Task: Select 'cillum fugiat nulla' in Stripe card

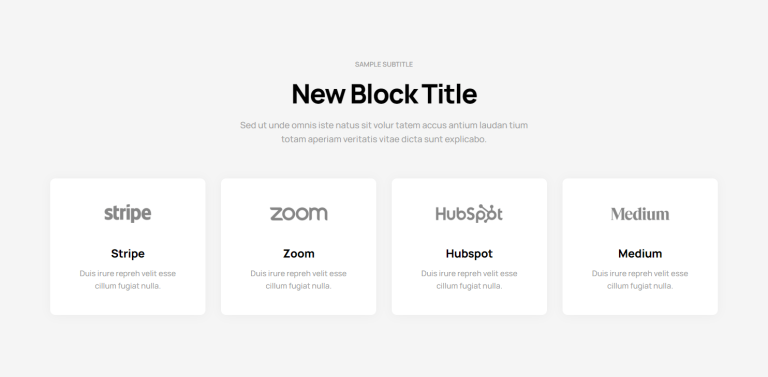Action: (127, 286)
